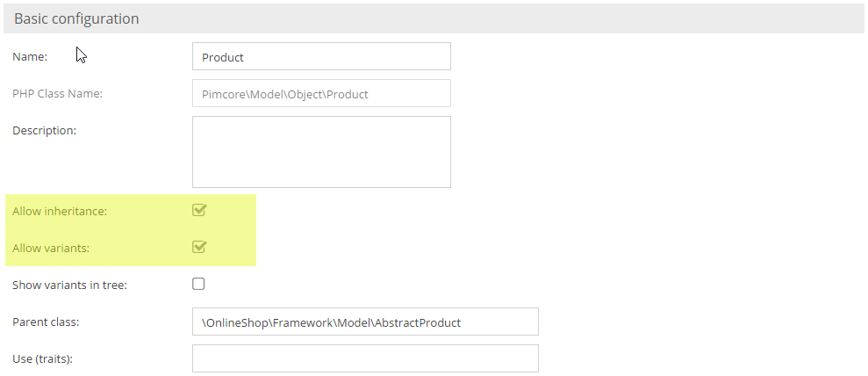The width and height of the screenshot is (868, 376).
Task: Click the "Allow inheritance:" label text
Action: click(60, 211)
